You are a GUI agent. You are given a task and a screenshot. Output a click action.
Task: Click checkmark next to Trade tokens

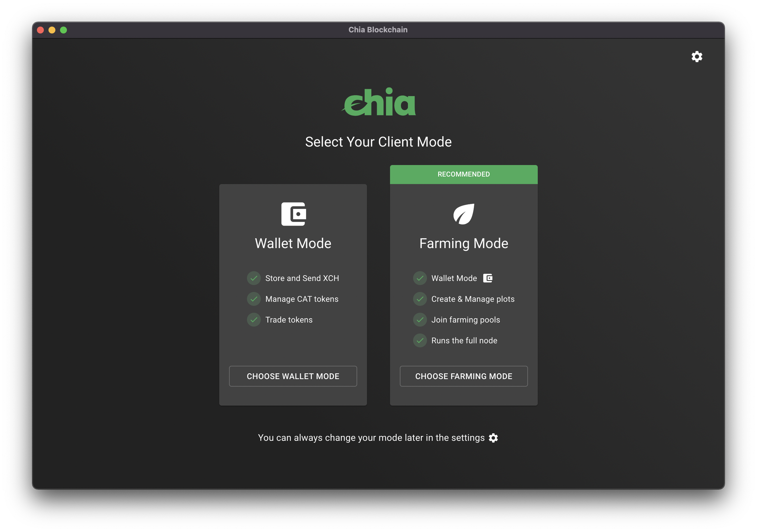[254, 320]
